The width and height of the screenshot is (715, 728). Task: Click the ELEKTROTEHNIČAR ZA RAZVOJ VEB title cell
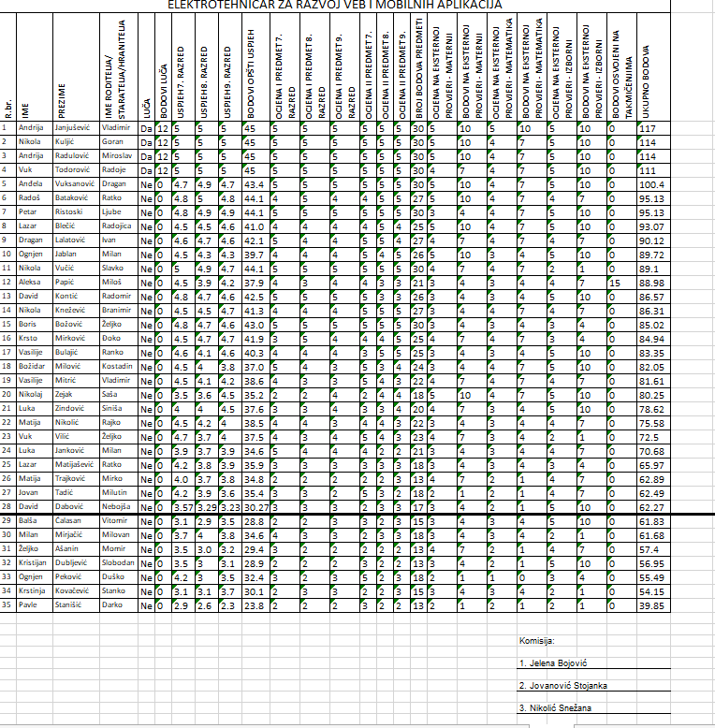pyautogui.click(x=333, y=5)
